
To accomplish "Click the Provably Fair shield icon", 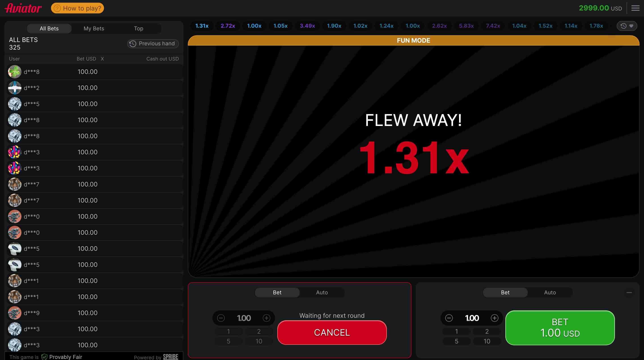I will [x=44, y=357].
